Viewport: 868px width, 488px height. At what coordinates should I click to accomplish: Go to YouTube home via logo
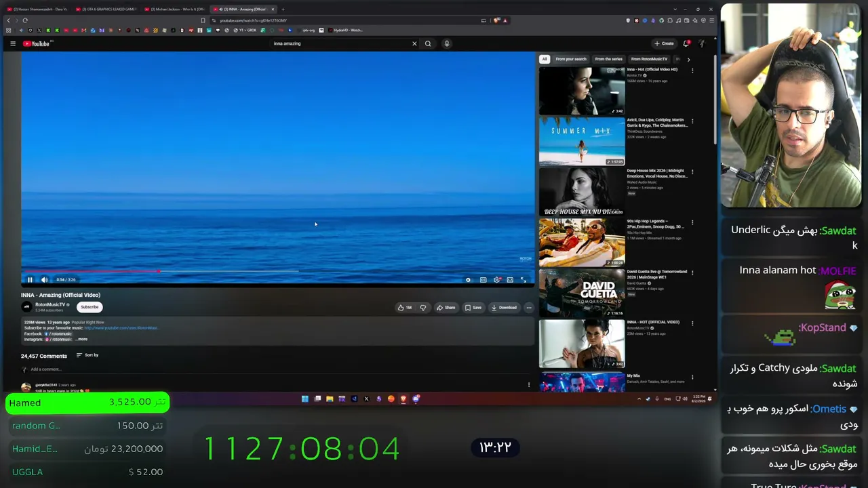[37, 43]
